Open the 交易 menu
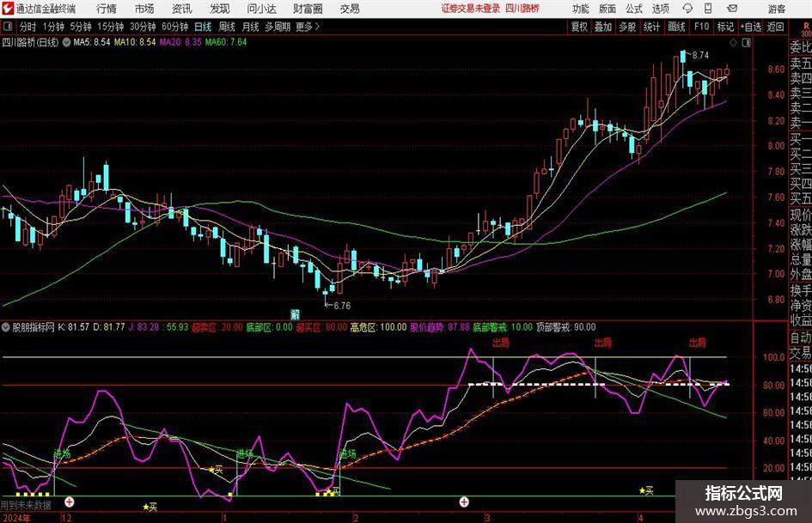This screenshot has width=812, height=523. click(x=350, y=9)
